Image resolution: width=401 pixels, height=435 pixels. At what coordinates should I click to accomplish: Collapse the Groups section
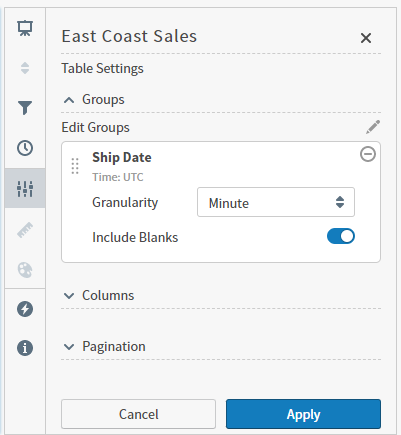94,100
